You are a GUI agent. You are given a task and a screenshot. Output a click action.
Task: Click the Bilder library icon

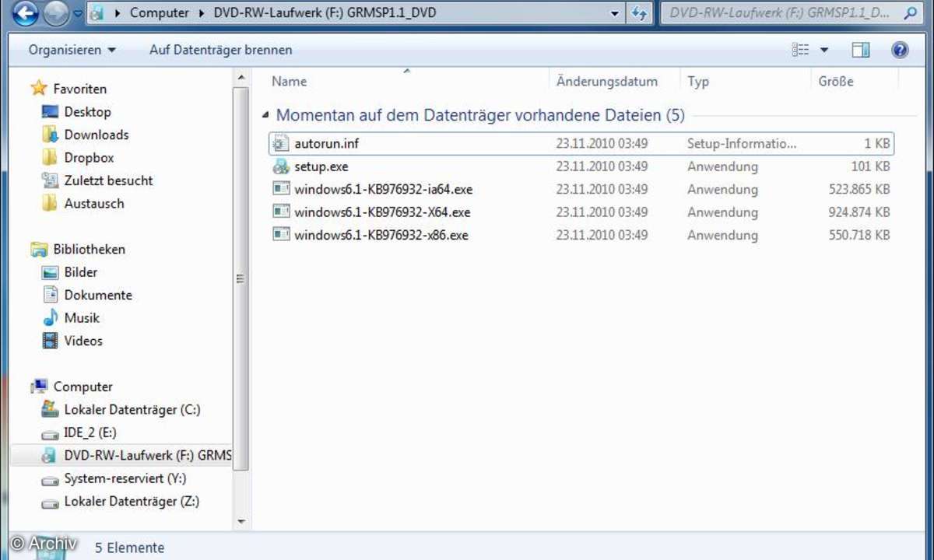(51, 272)
